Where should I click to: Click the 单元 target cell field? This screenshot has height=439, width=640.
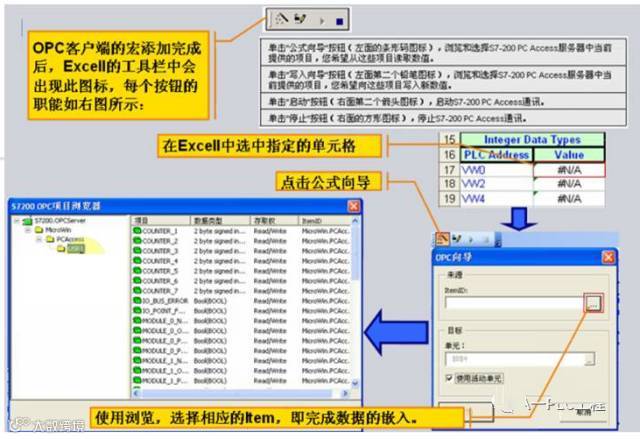pyautogui.click(x=514, y=359)
